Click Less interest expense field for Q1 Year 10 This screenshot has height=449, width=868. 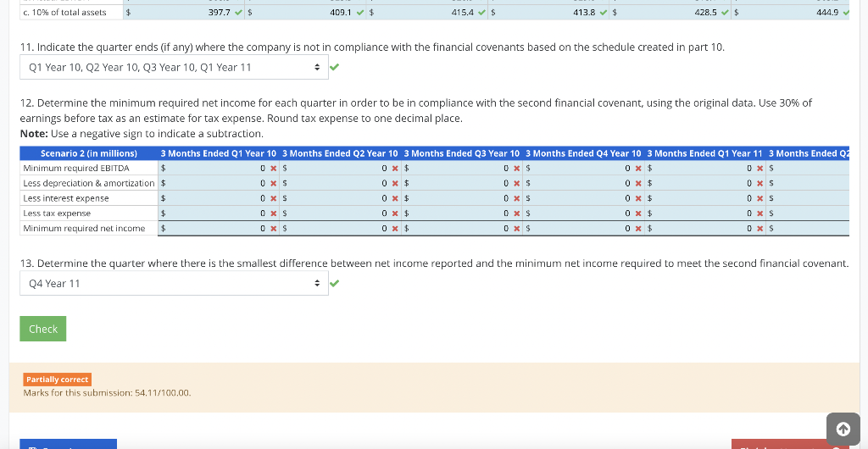coord(217,198)
